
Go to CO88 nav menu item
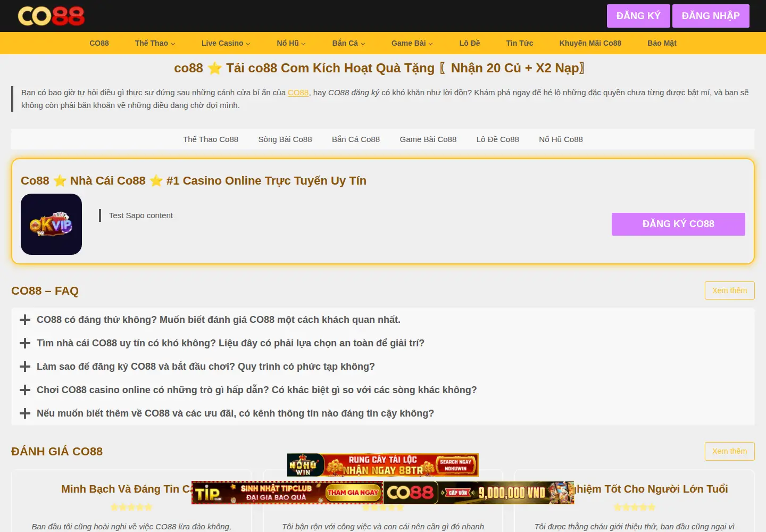click(x=99, y=43)
